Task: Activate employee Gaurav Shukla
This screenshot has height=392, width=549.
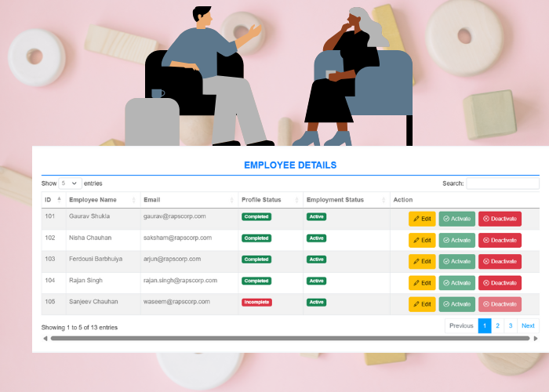Action: coord(457,219)
